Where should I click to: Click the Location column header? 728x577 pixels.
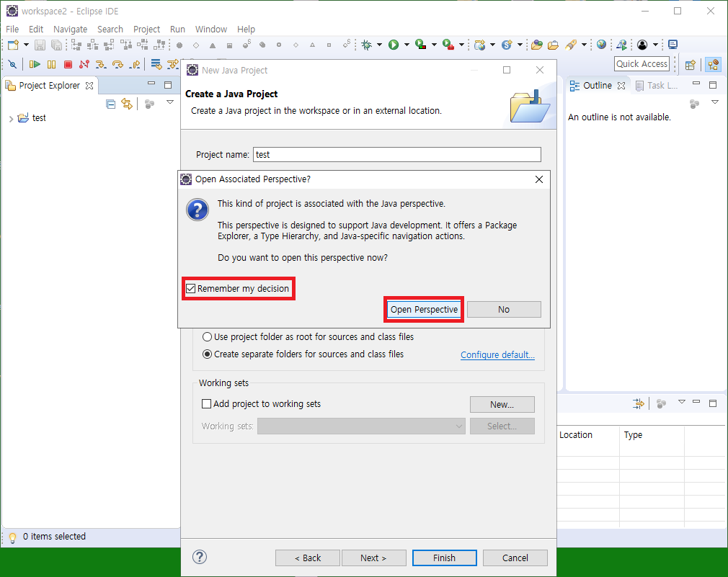tap(576, 435)
